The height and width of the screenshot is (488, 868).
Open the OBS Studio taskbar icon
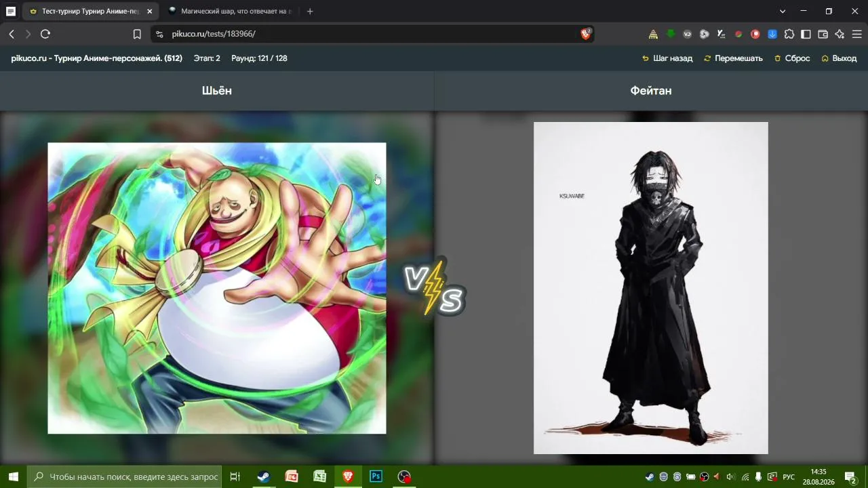tap(404, 476)
